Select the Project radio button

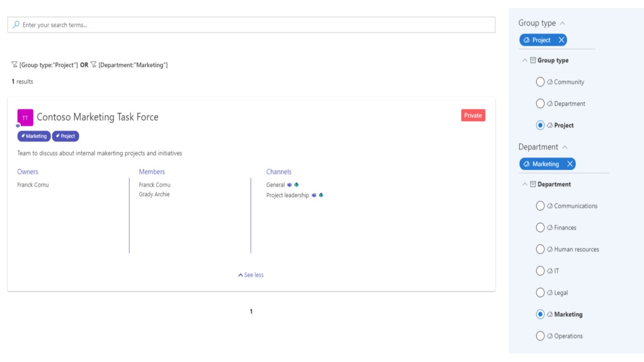coord(540,125)
